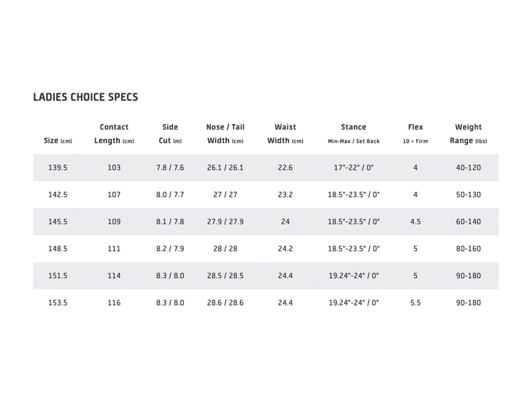Select the 139.5 size cell

pyautogui.click(x=58, y=168)
